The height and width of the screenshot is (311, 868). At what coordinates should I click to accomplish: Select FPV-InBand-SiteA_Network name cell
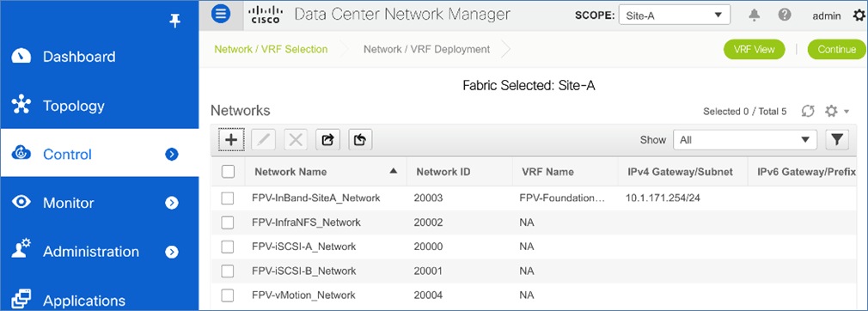pos(315,198)
